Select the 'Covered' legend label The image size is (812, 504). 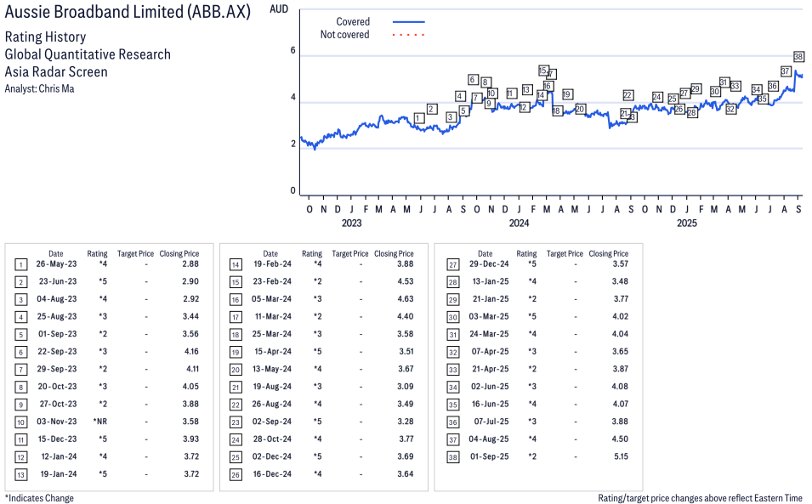[353, 22]
